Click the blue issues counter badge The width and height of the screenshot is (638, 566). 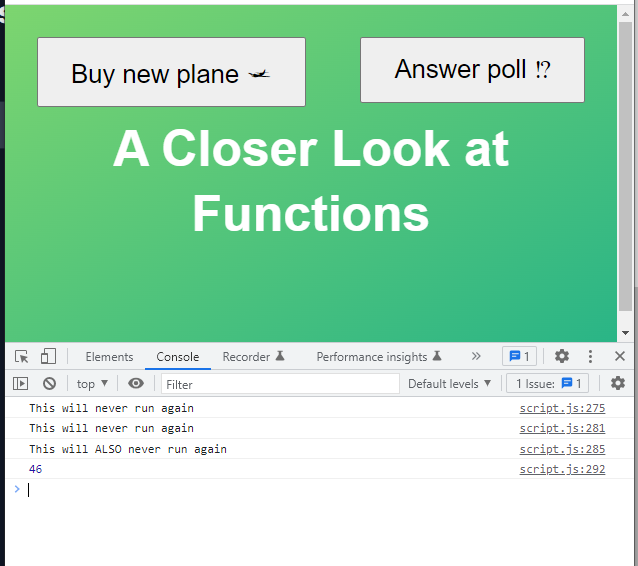520,356
